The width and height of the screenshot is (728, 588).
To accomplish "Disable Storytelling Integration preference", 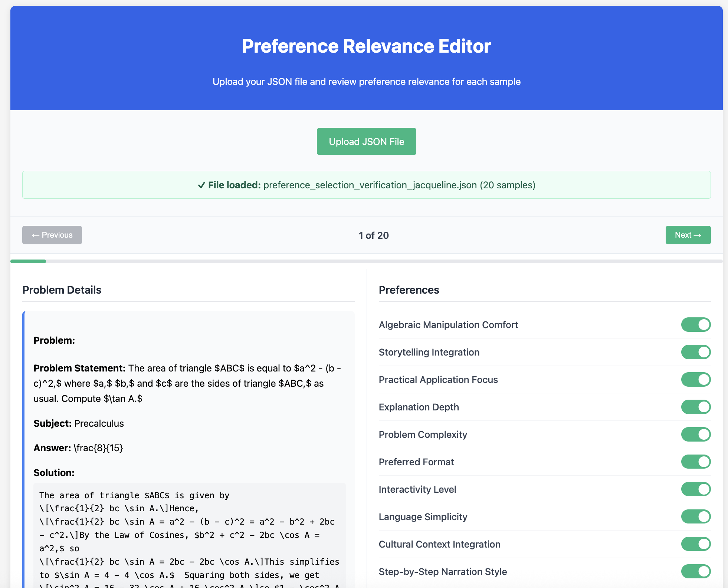I will [x=695, y=352].
